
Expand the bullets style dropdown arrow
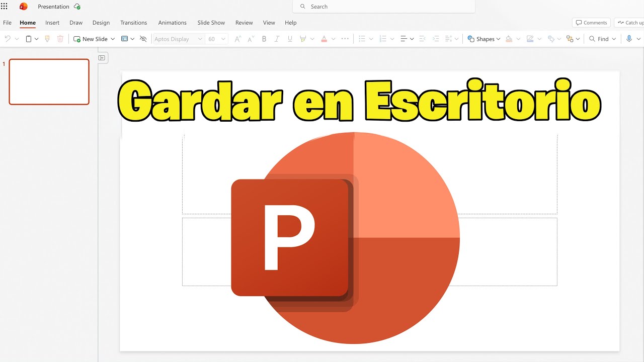(371, 39)
